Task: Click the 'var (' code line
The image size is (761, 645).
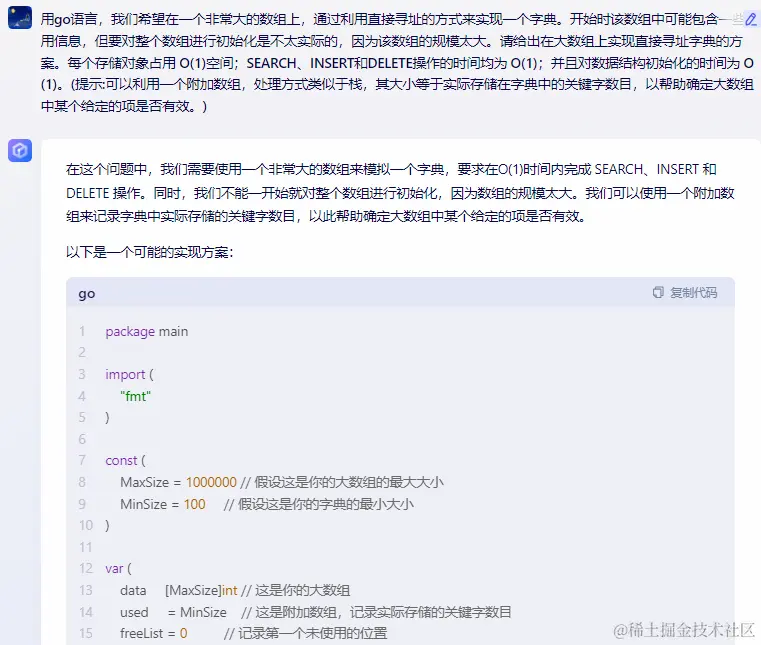Action: coord(118,569)
